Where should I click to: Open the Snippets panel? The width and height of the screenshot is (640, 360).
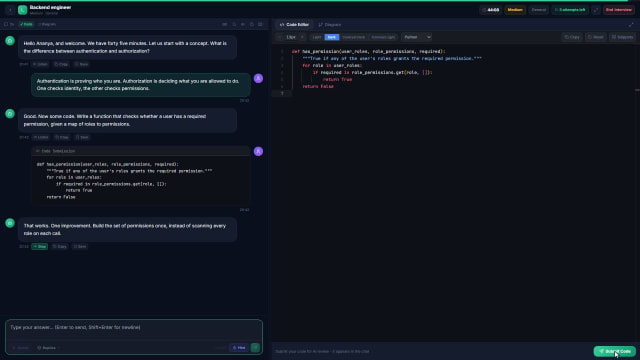[622, 37]
